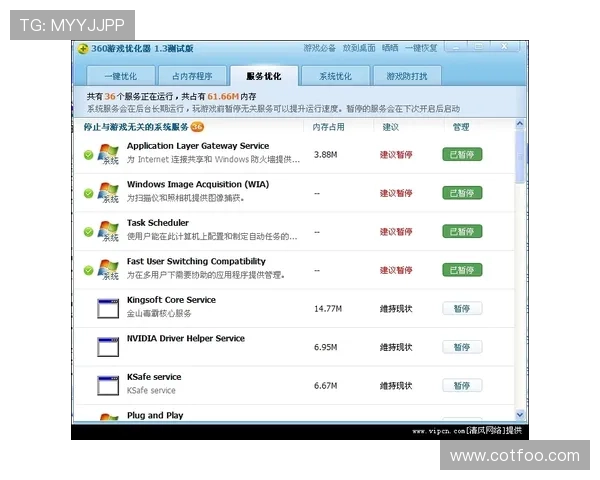Viewport: 600px width, 480px height.
Task: Select Fast User Switching Compatibility name
Action: [196, 261]
